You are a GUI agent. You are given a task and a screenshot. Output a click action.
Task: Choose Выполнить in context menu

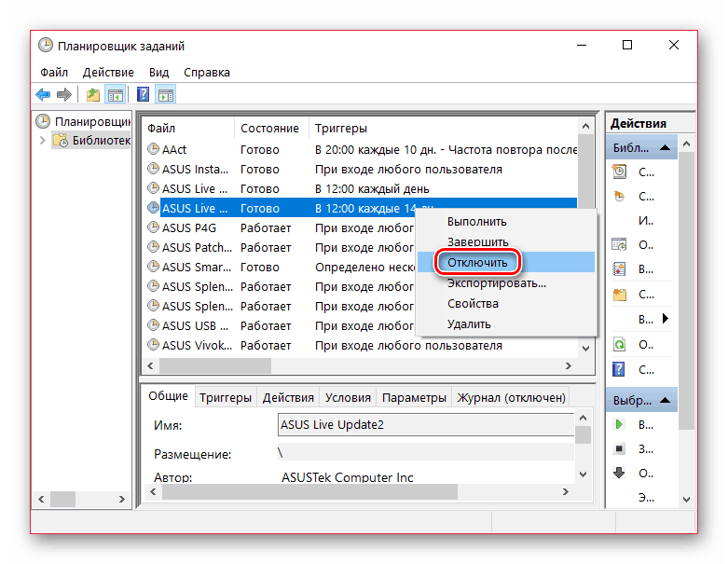(x=477, y=222)
